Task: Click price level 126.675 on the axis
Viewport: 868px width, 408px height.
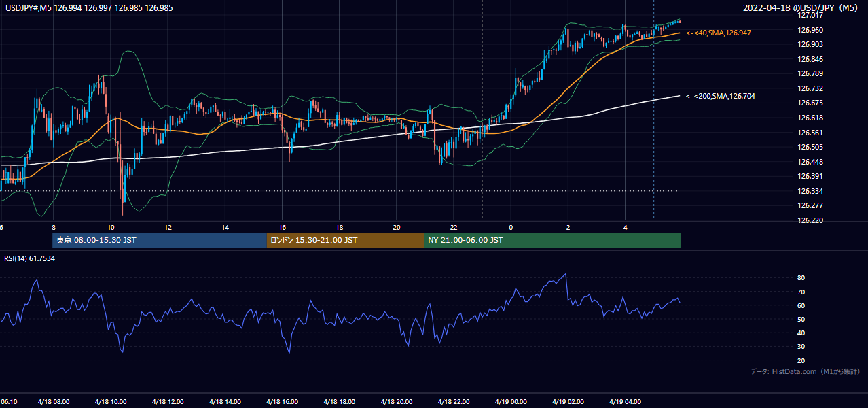Action: 810,103
